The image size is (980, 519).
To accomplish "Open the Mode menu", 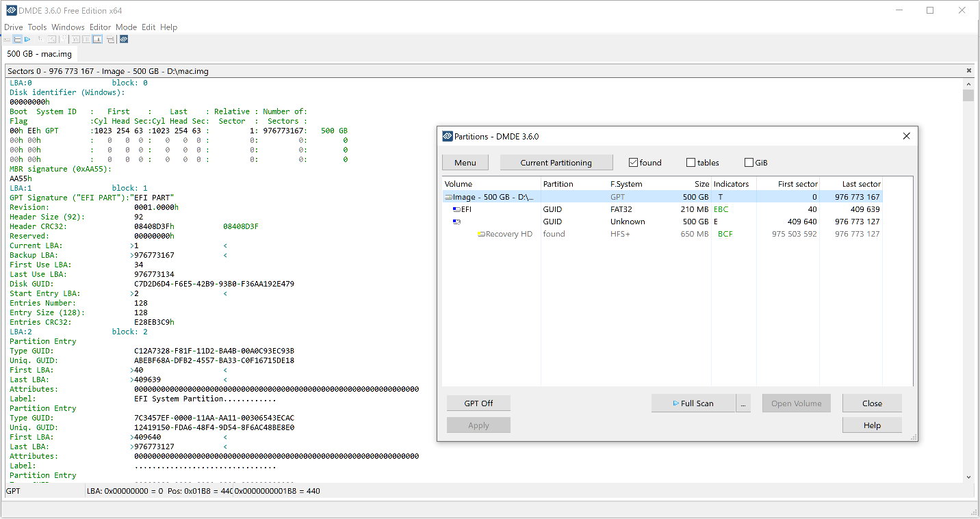I will coord(126,27).
